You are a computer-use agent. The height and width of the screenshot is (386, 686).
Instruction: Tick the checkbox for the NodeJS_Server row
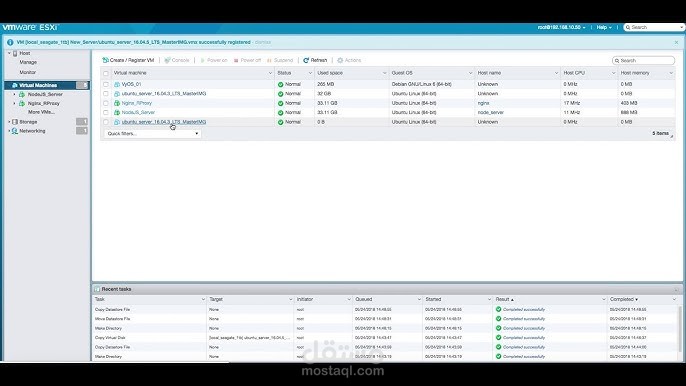[x=106, y=112]
